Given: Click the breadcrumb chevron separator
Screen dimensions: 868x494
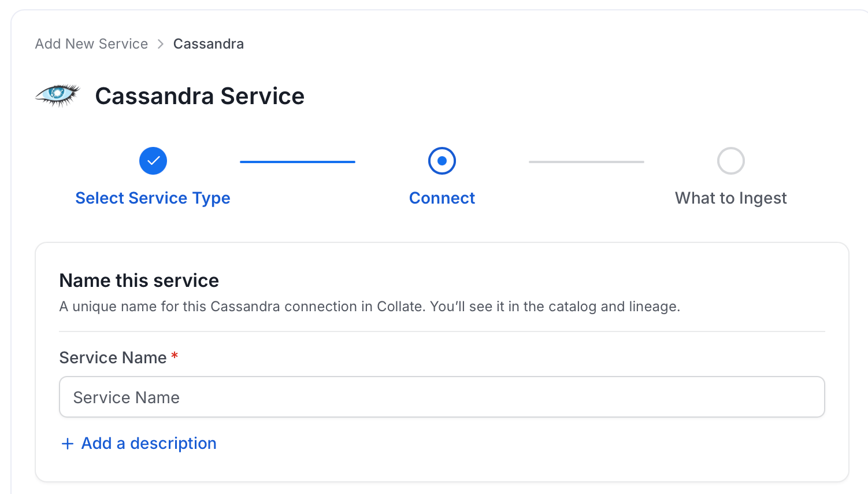Looking at the screenshot, I should (161, 44).
